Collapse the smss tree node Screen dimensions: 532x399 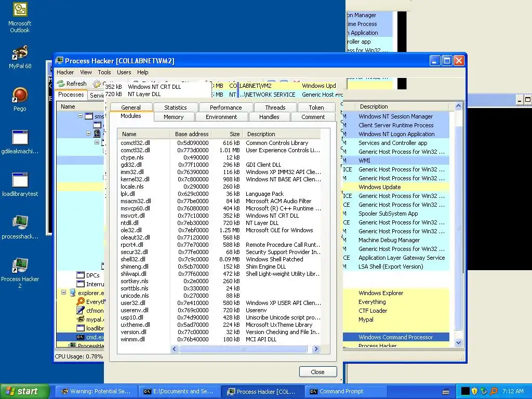(81, 116)
